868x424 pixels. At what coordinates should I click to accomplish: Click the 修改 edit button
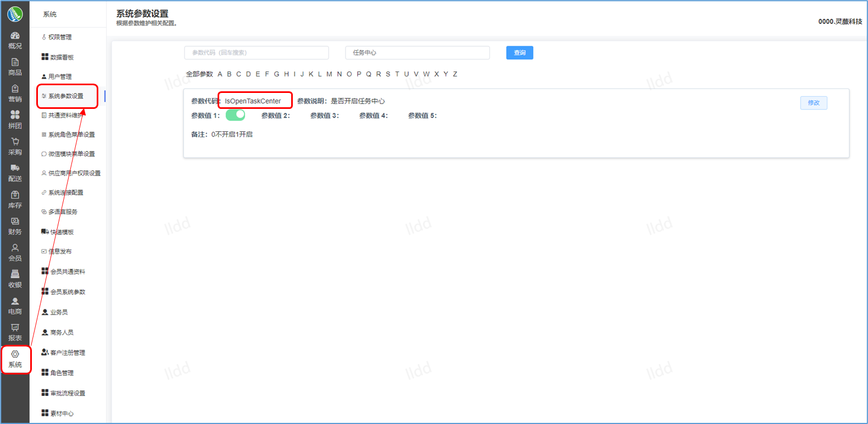point(814,103)
